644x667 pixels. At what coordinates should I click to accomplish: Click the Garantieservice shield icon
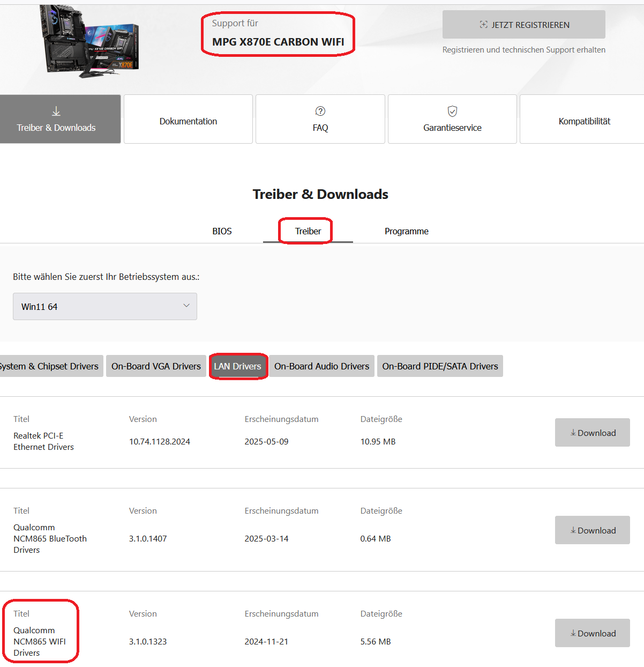click(x=453, y=111)
